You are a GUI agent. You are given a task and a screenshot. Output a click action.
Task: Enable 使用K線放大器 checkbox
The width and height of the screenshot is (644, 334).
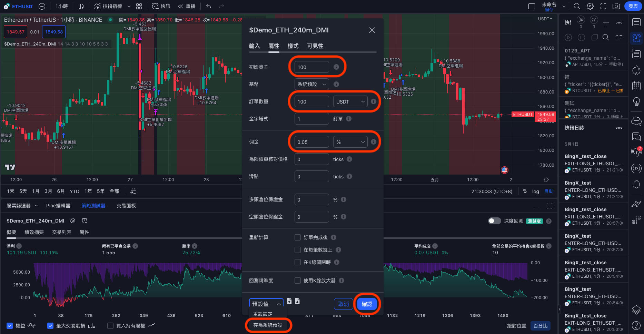pyautogui.click(x=298, y=281)
